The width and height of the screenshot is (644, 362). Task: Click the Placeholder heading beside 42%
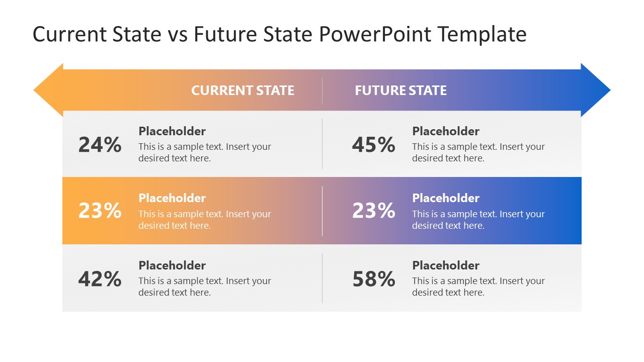[x=172, y=265]
